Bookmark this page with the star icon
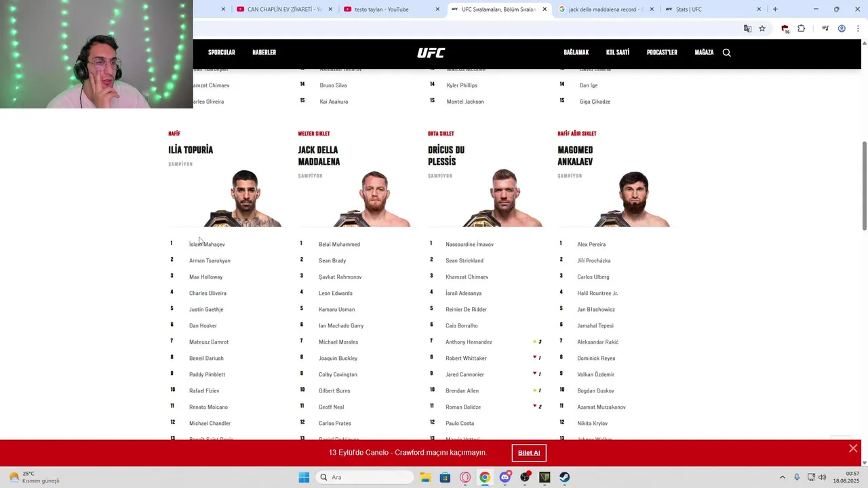Screen dimensions: 868x488 click(762, 28)
